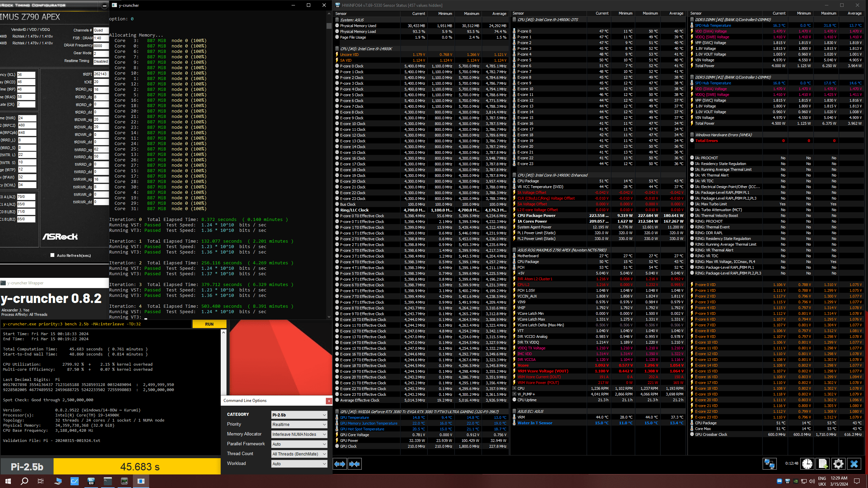This screenshot has width=868, height=488.
Task: Open the Workload dropdown
Action: click(299, 464)
